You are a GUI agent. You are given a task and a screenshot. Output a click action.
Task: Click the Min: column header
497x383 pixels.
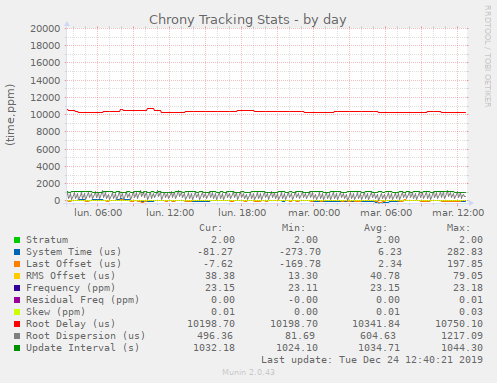[293, 228]
